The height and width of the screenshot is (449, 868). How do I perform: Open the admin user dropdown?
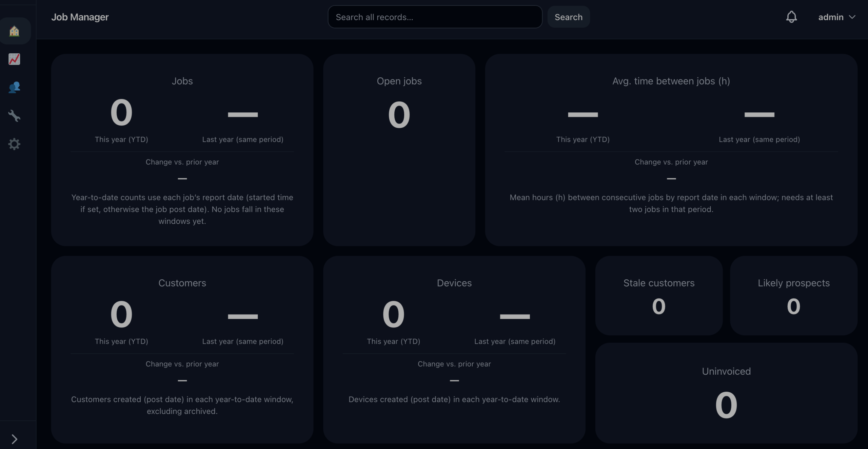click(836, 17)
